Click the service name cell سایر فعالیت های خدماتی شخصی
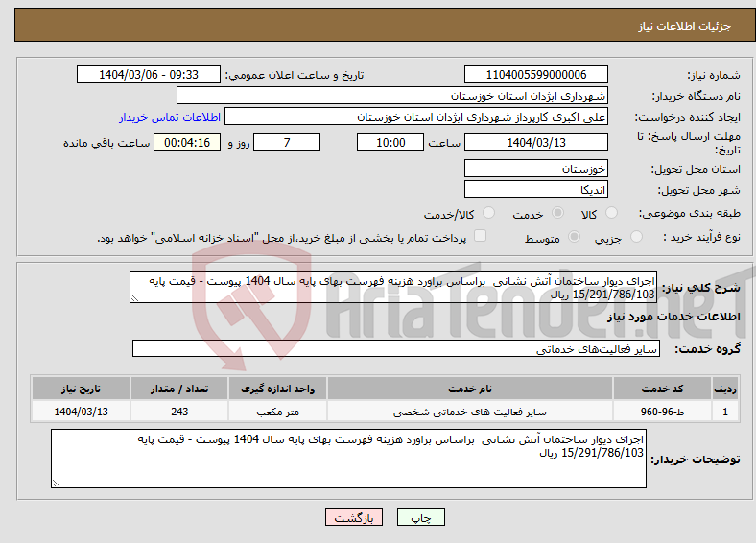 point(469,412)
